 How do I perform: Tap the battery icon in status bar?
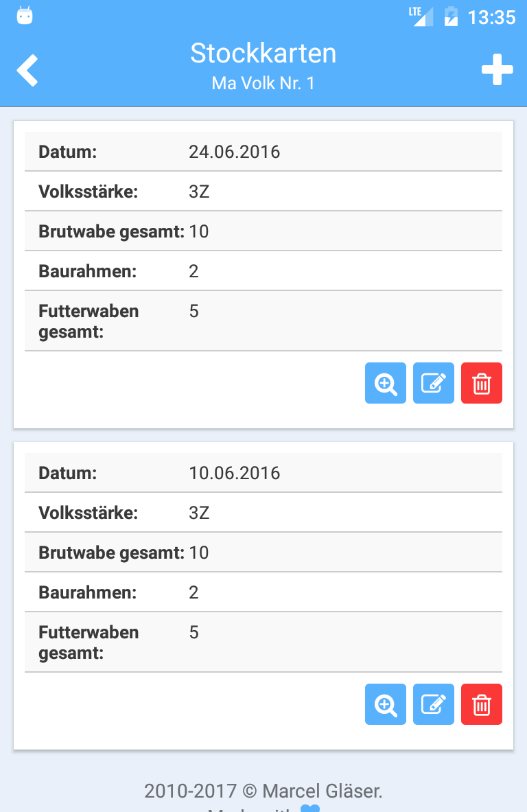pyautogui.click(x=451, y=16)
